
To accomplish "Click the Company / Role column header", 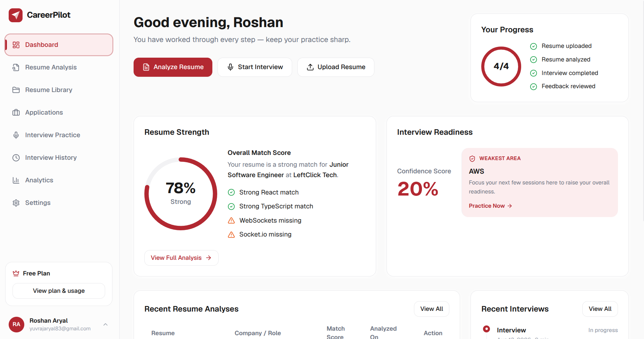I will tap(257, 333).
